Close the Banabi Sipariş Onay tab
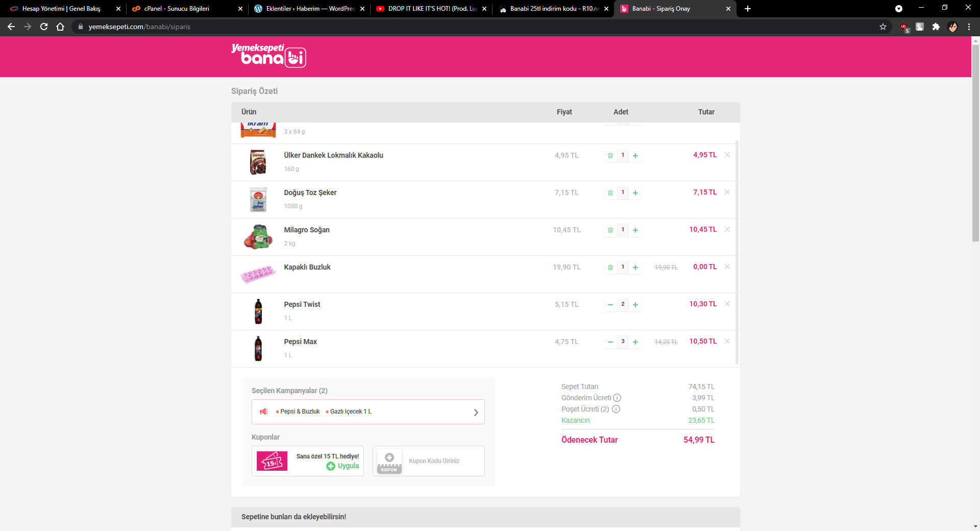Image resolution: width=980 pixels, height=531 pixels. 728,9
